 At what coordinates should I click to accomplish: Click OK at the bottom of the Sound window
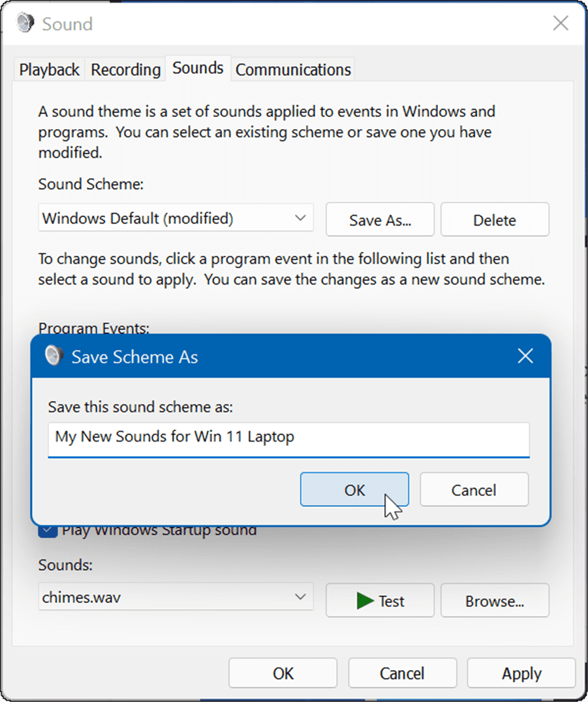[283, 673]
